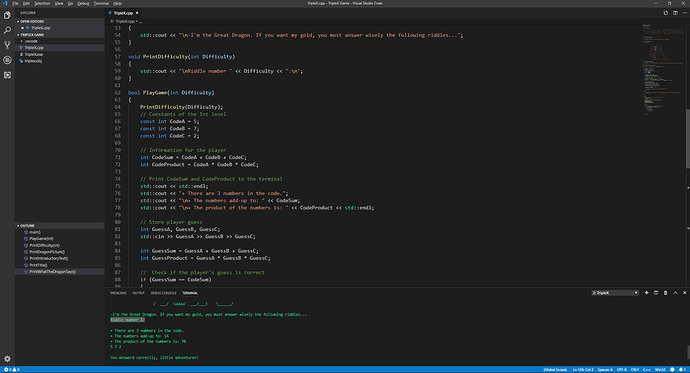Open the Manage gear menu
The image size is (690, 373).
(x=7, y=359)
